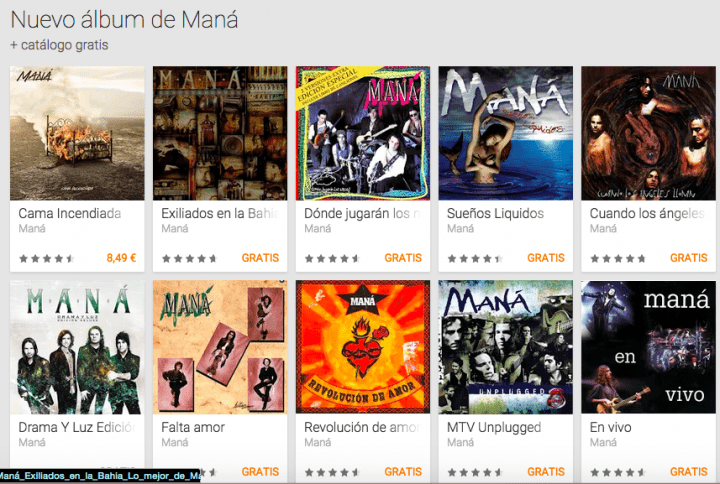Screen dimensions: 720x484
Task: Open the Sueños Liquidos mermaid cover
Action: point(506,133)
